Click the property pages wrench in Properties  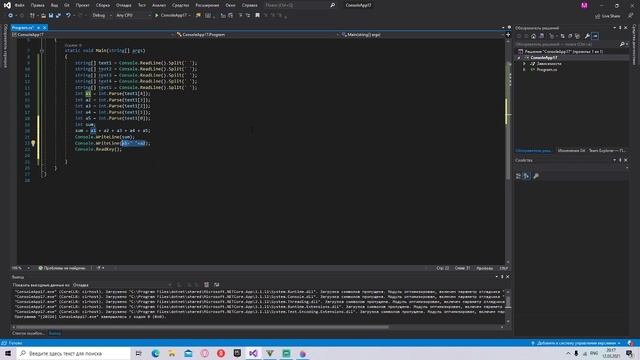pyautogui.click(x=536, y=176)
